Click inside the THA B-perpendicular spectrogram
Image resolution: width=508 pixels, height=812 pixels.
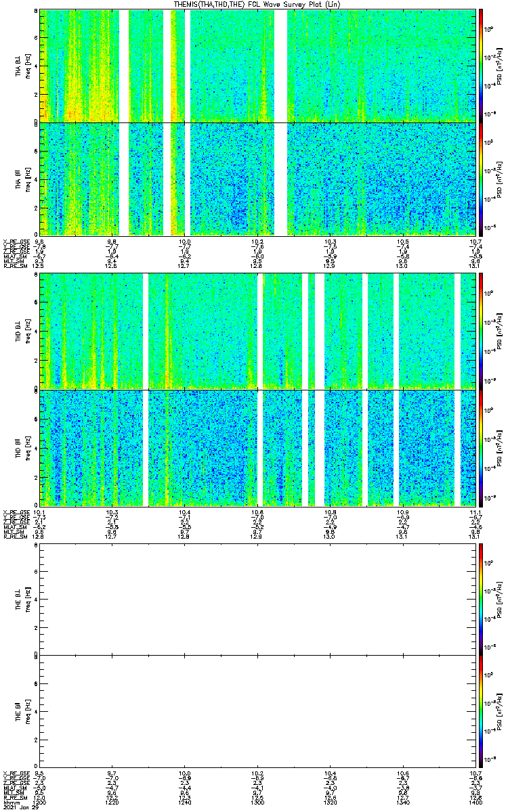coord(257,66)
